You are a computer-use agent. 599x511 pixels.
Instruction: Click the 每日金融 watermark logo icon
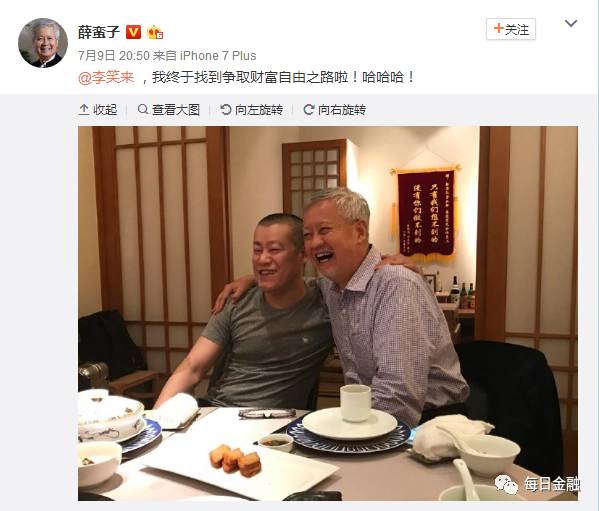click(507, 484)
